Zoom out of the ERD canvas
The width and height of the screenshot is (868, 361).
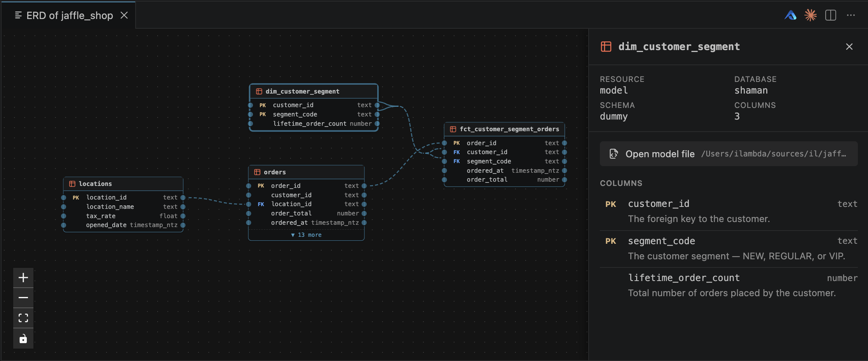23,298
